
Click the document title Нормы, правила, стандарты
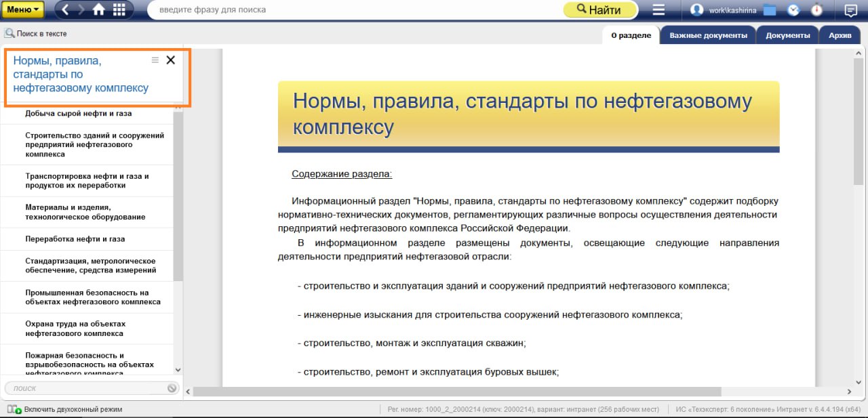pyautogui.click(x=522, y=114)
